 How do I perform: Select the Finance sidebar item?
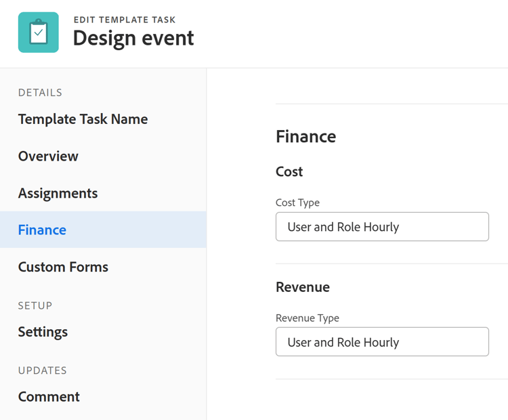point(42,230)
